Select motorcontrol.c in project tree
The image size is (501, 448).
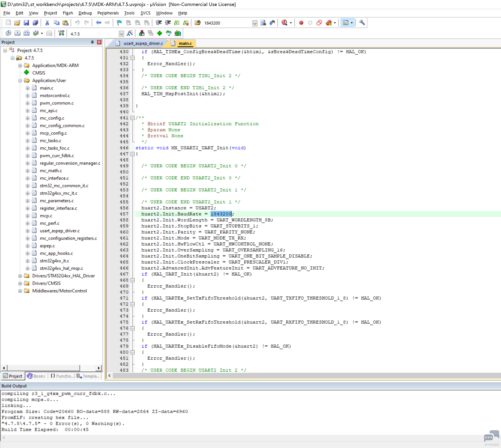55,96
